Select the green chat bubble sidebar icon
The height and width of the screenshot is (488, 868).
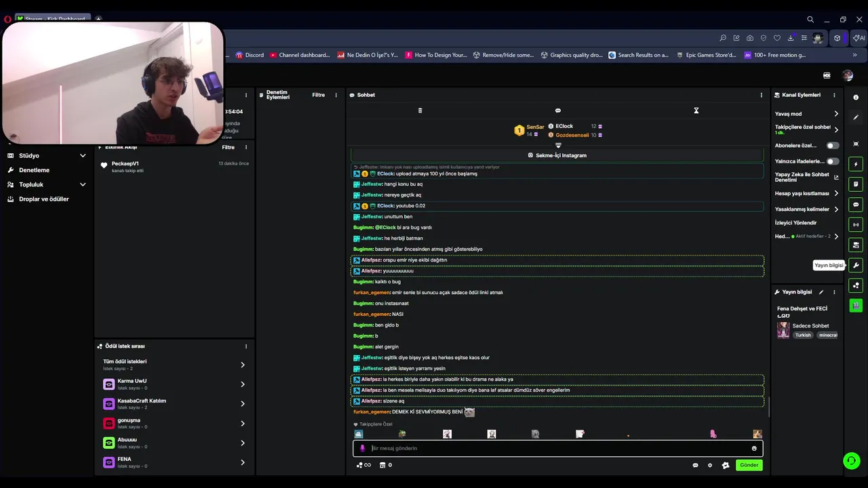point(856,205)
